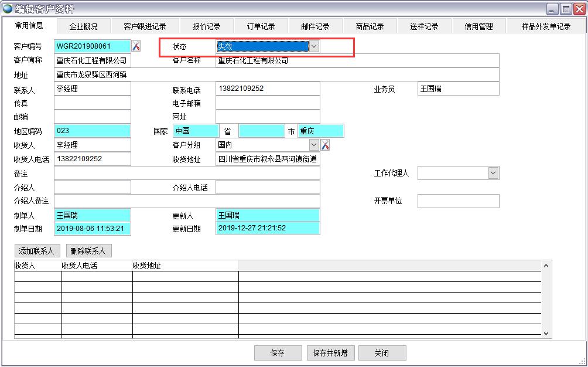Viewport: 588px width, 367px height.
Task: Open the 客户跟进记录 tab
Action: point(145,26)
